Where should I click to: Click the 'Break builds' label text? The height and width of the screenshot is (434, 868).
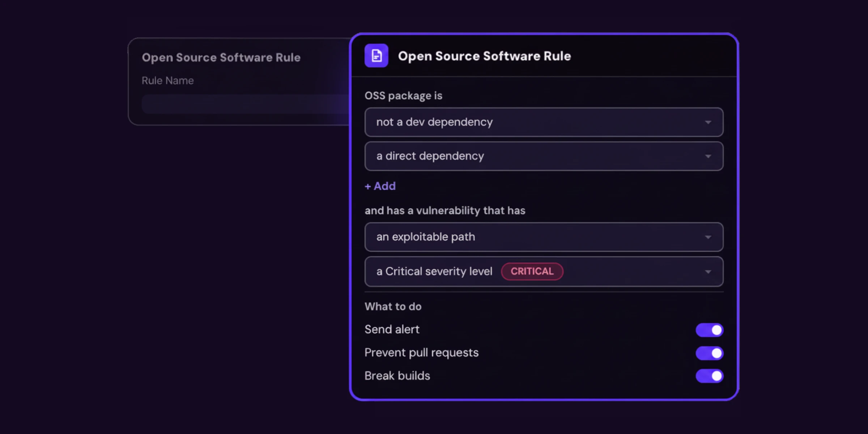(x=397, y=376)
